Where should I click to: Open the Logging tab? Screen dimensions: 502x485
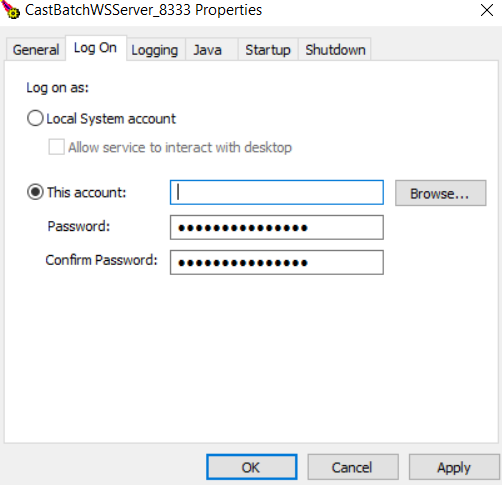pos(155,50)
